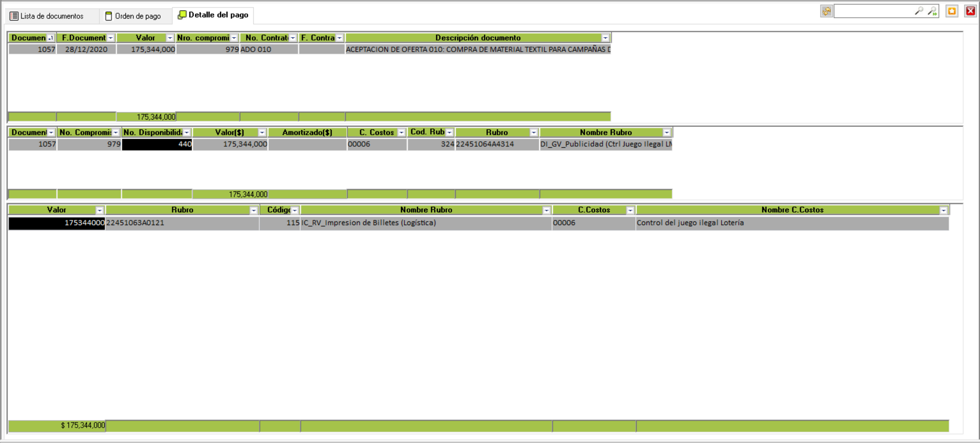
Task: Open the top-grid Valor column filter dropdown
Action: coord(170,38)
